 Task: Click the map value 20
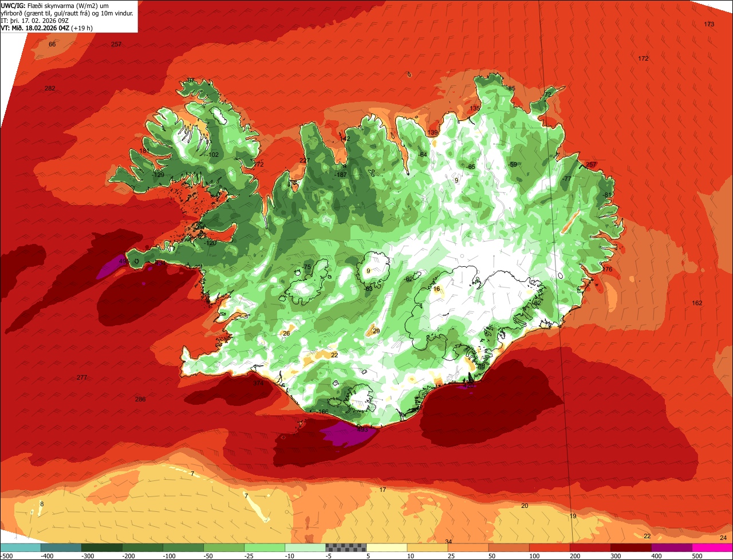[525, 506]
